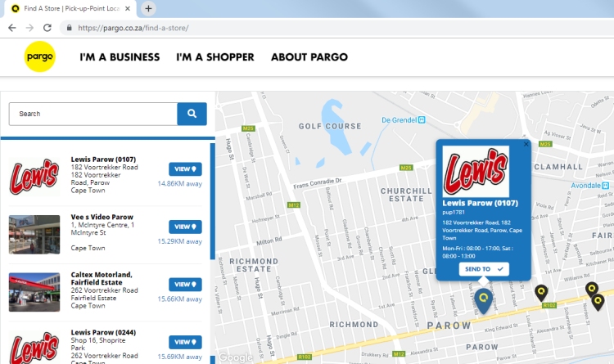Viewport: 614px width, 364px height.
Task: Click Vee s Video Parow store photo
Action: pyautogui.click(x=34, y=235)
